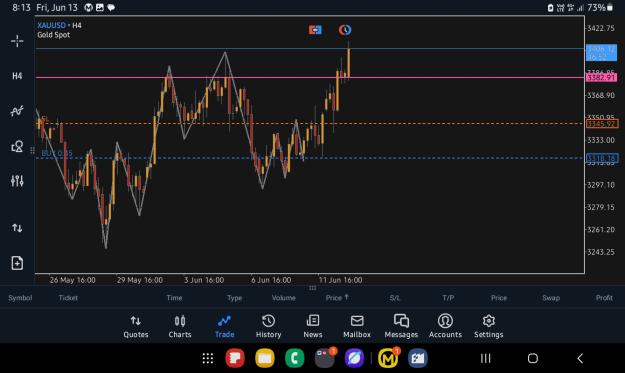Open the Settings tab
The image size is (625, 373).
point(489,327)
